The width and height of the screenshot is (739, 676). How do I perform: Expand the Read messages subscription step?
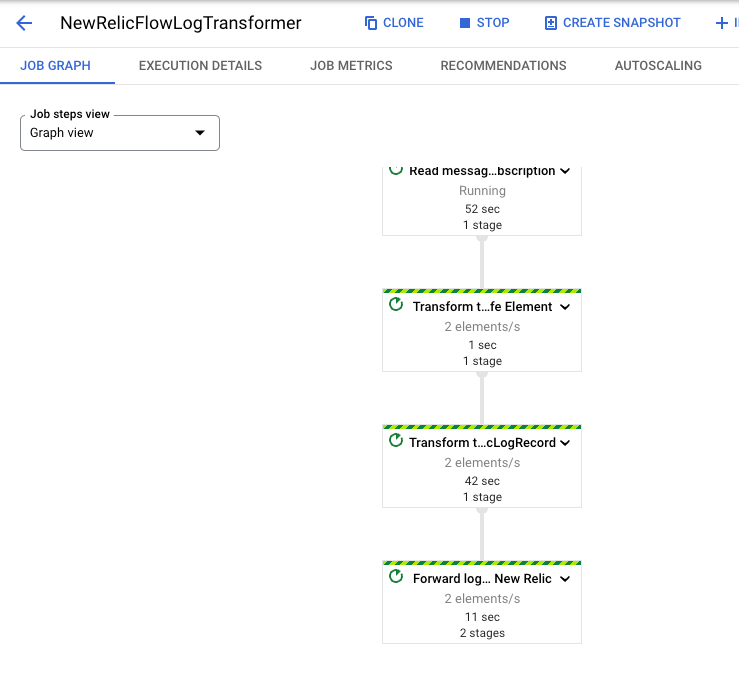[x=565, y=171]
